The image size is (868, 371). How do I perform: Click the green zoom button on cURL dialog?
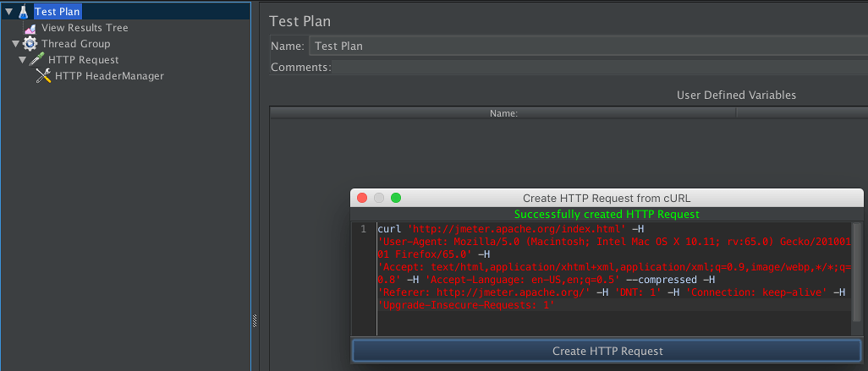(x=396, y=198)
